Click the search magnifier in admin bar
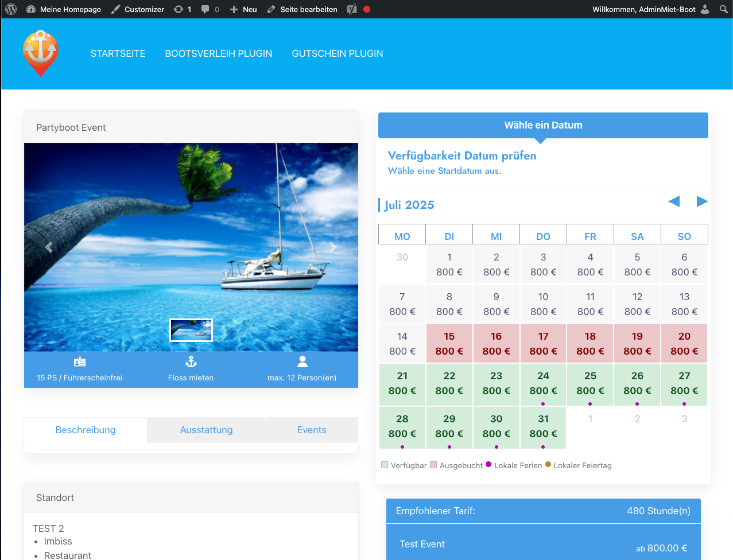The height and width of the screenshot is (560, 733). tap(723, 9)
